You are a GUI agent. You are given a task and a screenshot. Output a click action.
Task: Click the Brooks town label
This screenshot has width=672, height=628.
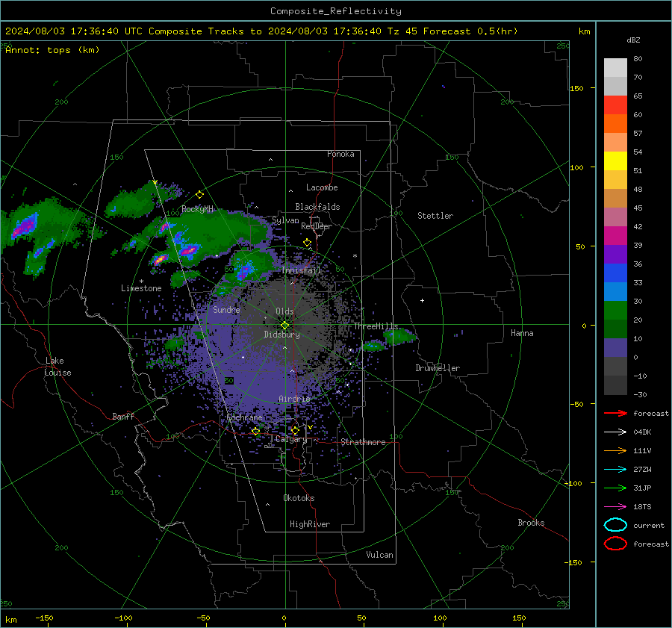(531, 523)
